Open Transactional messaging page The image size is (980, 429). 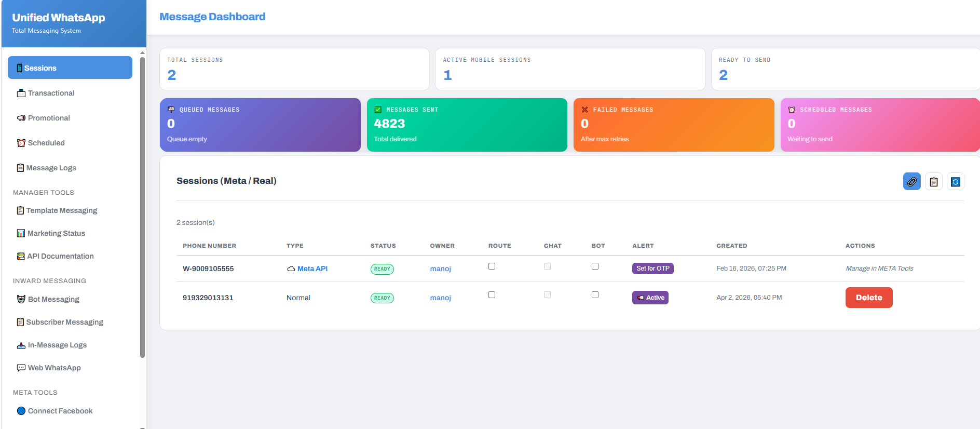tap(70, 93)
